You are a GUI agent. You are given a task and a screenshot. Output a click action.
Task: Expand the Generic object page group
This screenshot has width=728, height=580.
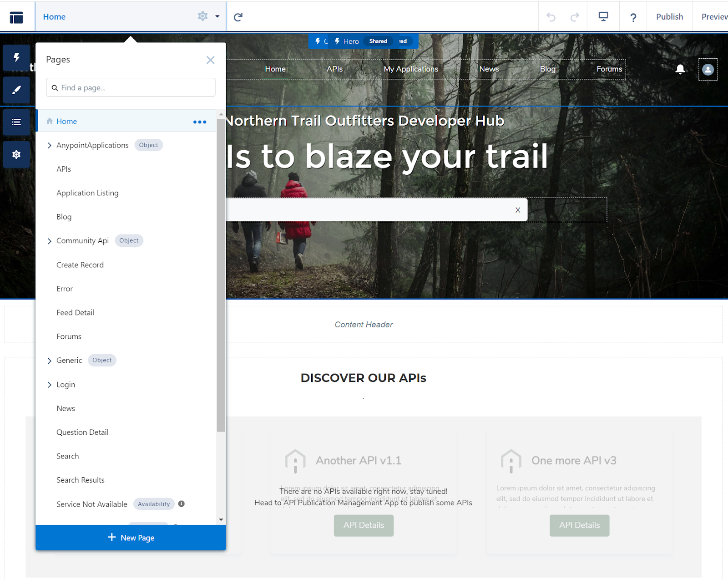pos(50,361)
